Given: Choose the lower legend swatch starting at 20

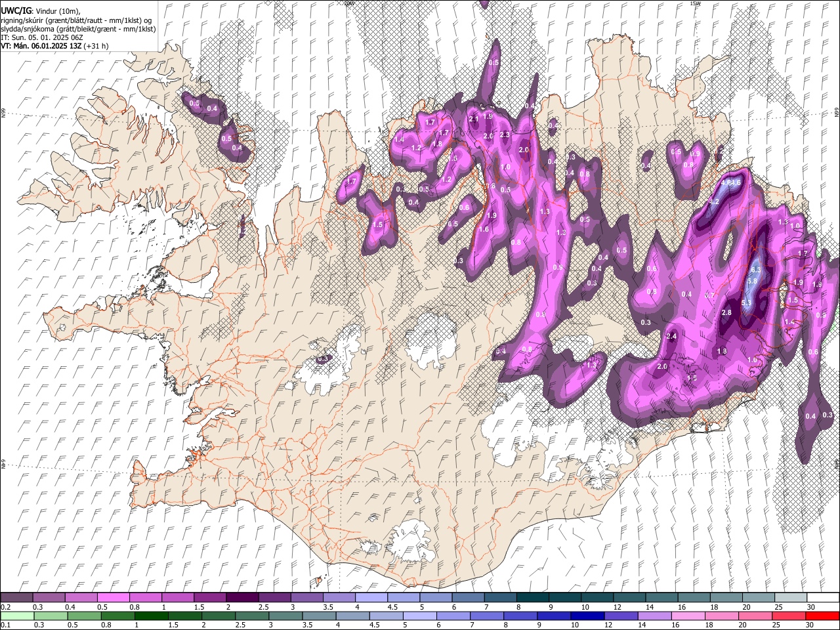Looking at the screenshot, I should point(755,616).
